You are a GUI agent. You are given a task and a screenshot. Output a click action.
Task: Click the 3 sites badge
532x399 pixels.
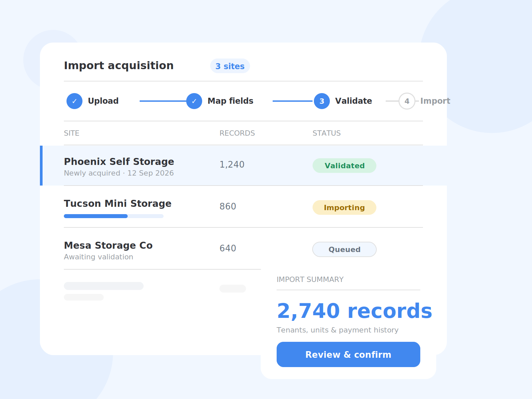click(x=230, y=66)
